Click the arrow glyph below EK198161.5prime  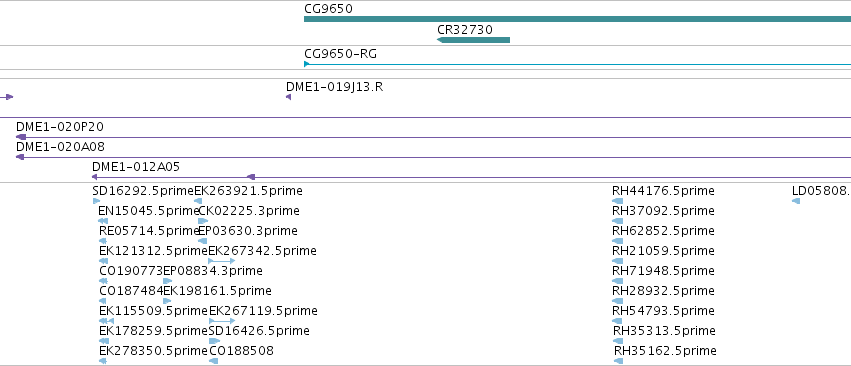[167, 301]
